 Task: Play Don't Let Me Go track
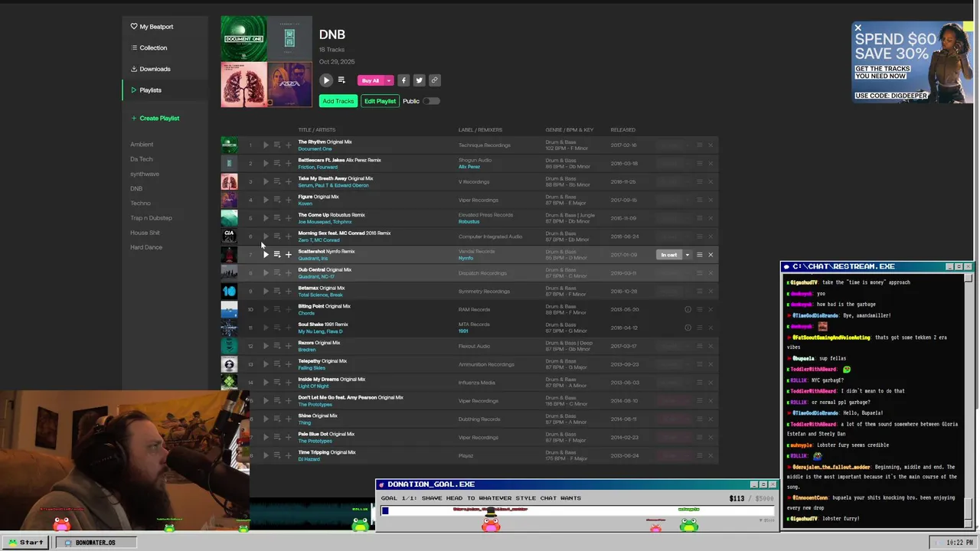pyautogui.click(x=266, y=401)
